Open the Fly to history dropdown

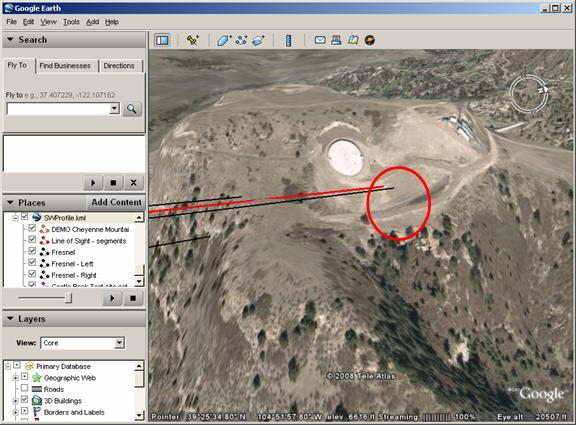click(x=115, y=108)
